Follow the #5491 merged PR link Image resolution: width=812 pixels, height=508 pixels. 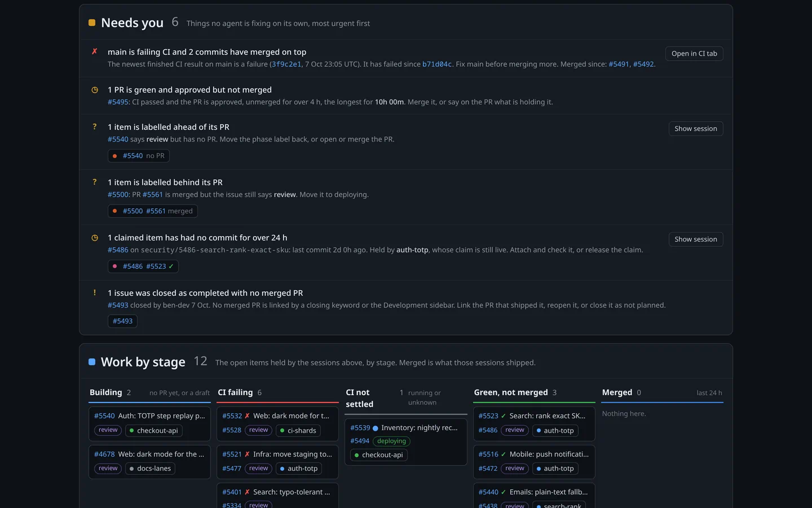pyautogui.click(x=619, y=64)
